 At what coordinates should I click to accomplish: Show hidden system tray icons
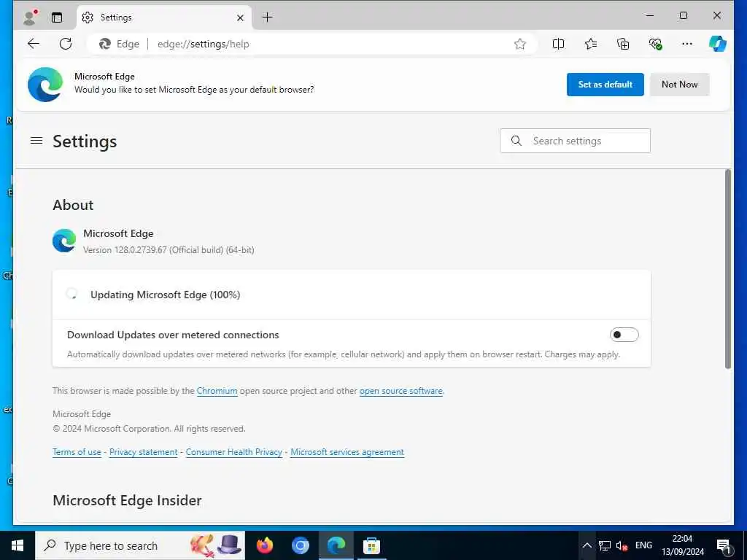pyautogui.click(x=587, y=545)
